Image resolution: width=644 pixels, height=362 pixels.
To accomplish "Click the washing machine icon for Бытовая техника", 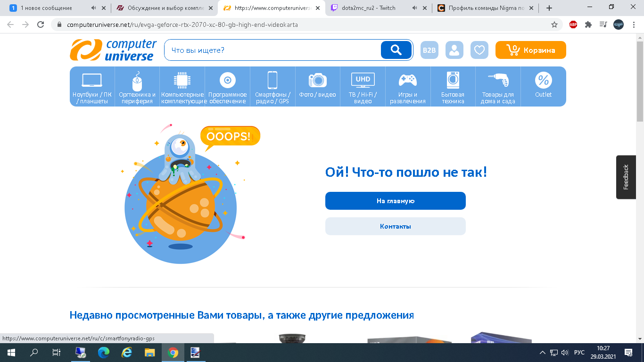I will tap(453, 80).
